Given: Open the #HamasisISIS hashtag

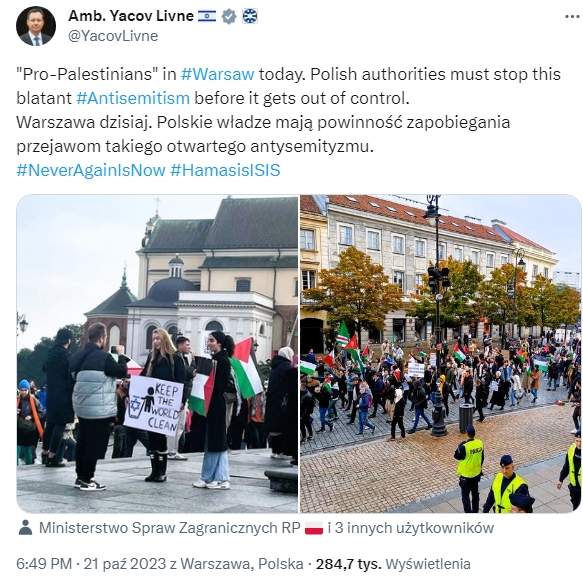Looking at the screenshot, I should [x=225, y=170].
